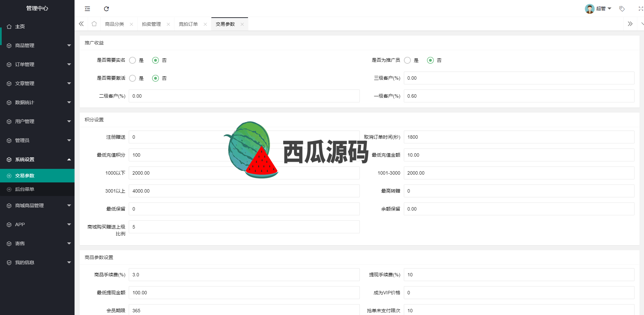644x315 pixels.
Task: Click the 商品管理 cube icon
Action: (9, 45)
